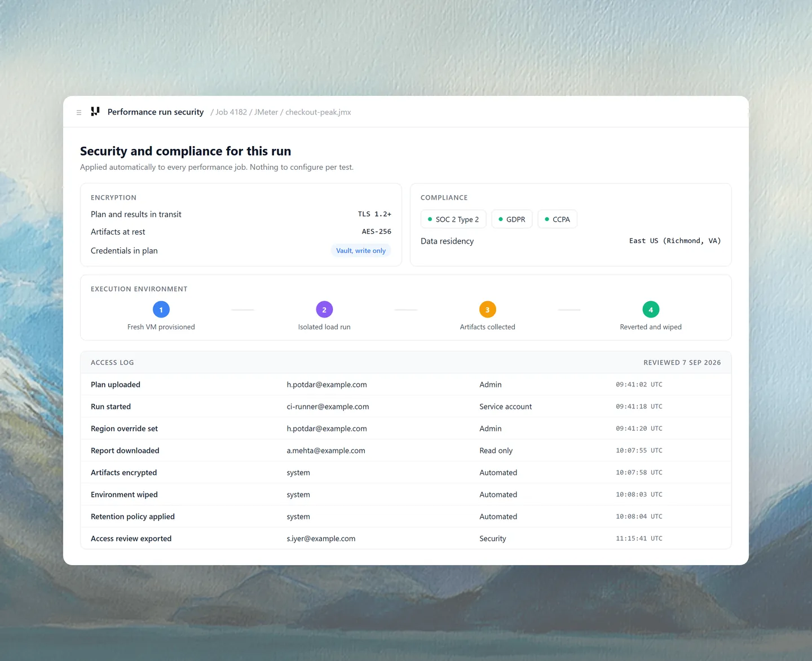The height and width of the screenshot is (661, 812).
Task: Click the 11:15:41 UTC timestamp
Action: [x=639, y=539]
